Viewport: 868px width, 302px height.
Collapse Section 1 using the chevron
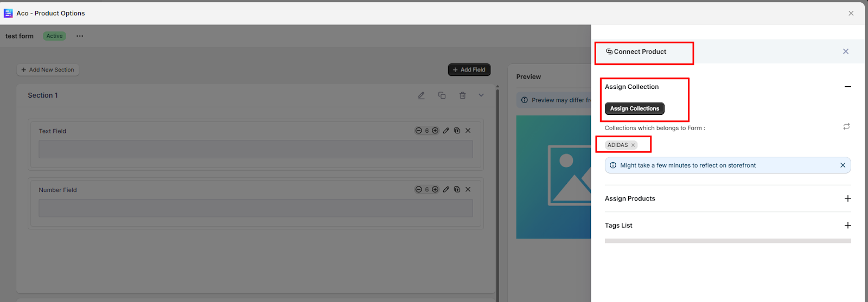click(481, 95)
